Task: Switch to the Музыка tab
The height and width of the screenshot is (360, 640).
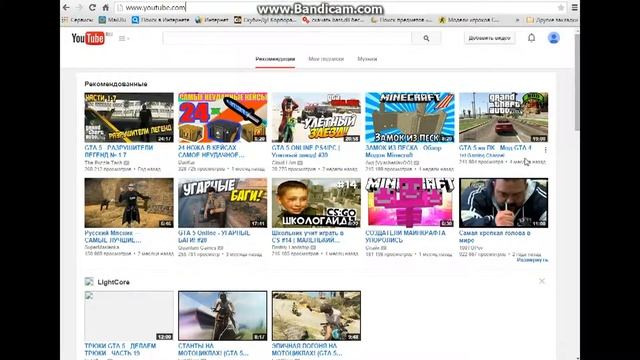Action: [x=367, y=59]
